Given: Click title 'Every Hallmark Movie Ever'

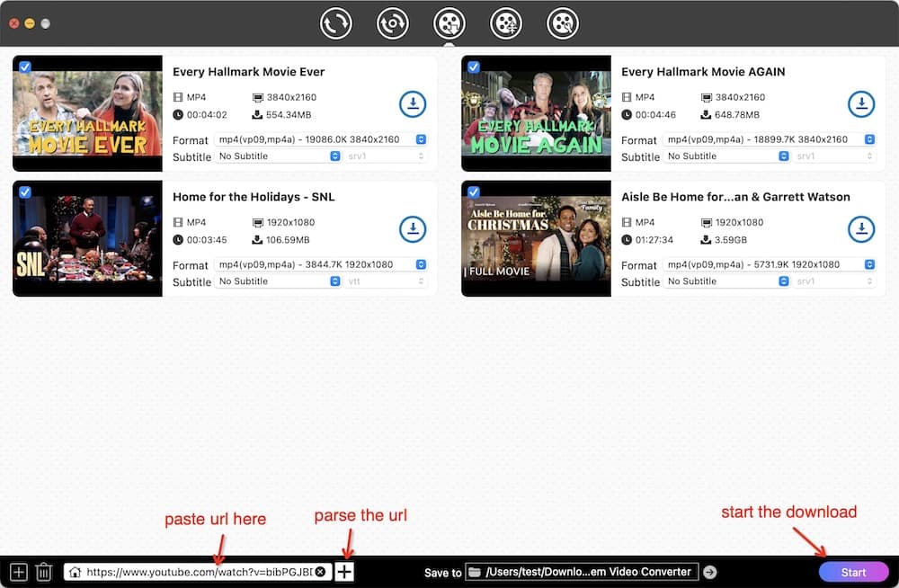Looking at the screenshot, I should pos(248,72).
